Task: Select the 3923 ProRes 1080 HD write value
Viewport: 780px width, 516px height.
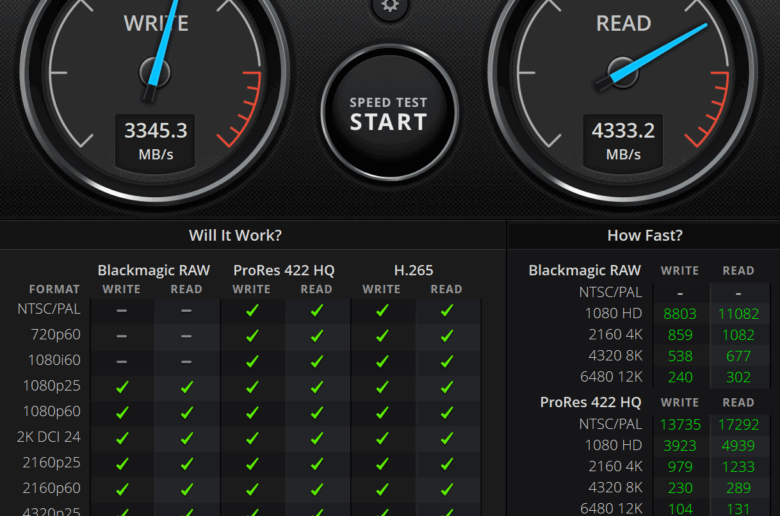Action: click(x=680, y=446)
